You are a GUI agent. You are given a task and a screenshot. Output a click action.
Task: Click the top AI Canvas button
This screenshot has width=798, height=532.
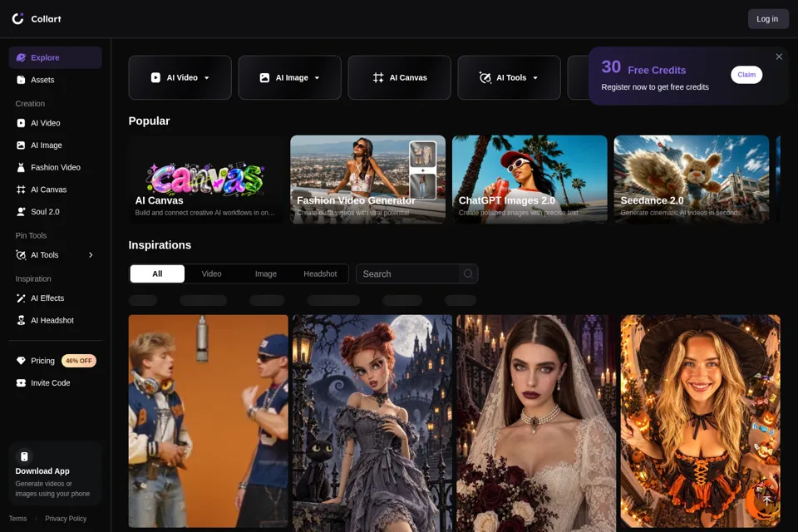point(400,77)
